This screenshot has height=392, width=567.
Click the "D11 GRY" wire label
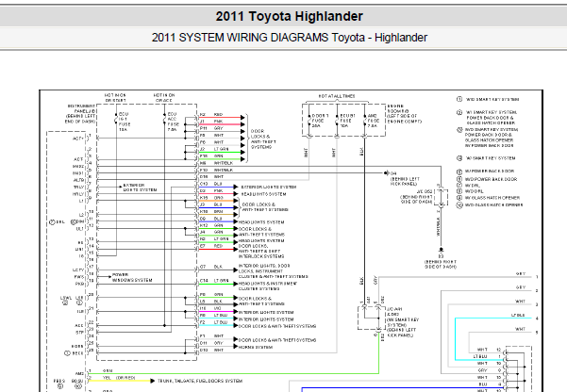pyautogui.click(x=211, y=343)
